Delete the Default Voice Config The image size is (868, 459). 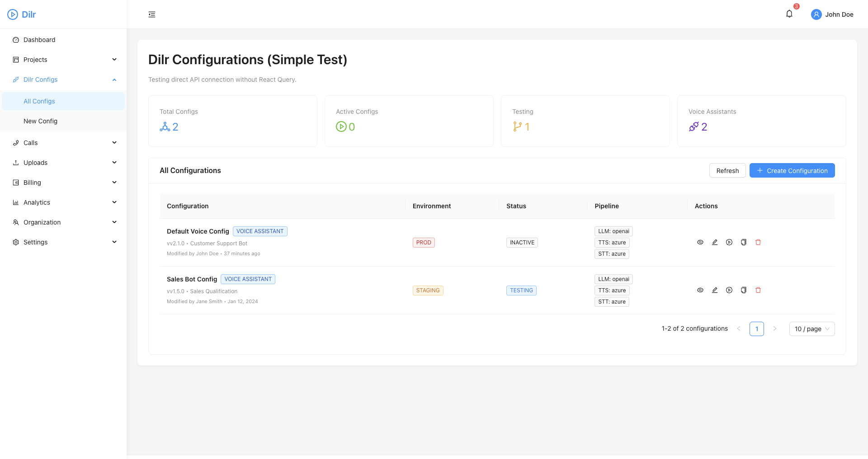758,243
